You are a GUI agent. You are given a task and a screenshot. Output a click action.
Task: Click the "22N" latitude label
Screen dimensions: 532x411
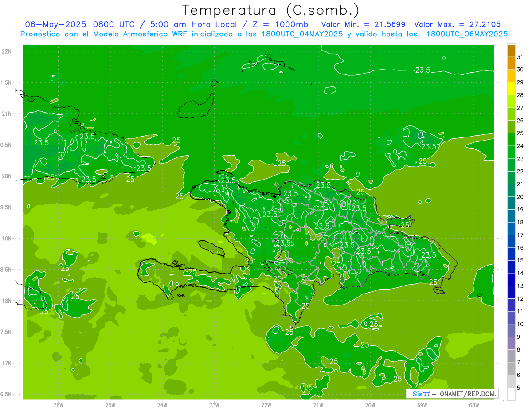(7, 51)
